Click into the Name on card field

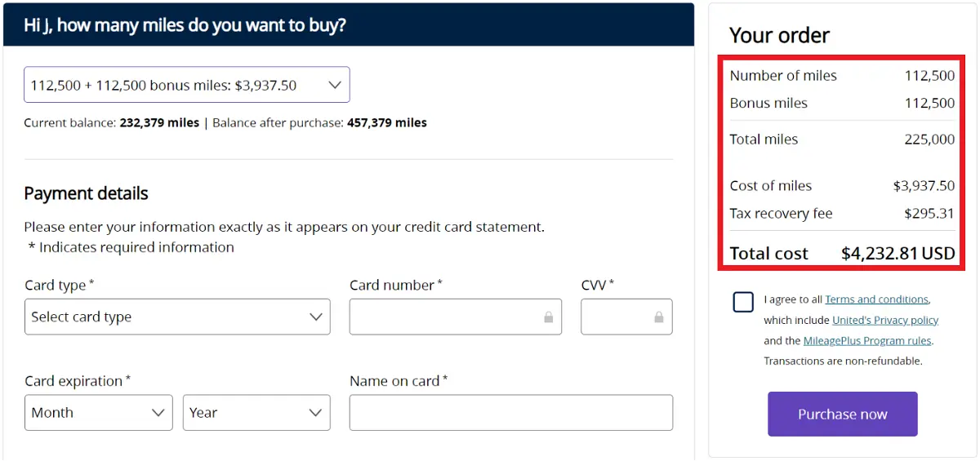click(x=511, y=413)
